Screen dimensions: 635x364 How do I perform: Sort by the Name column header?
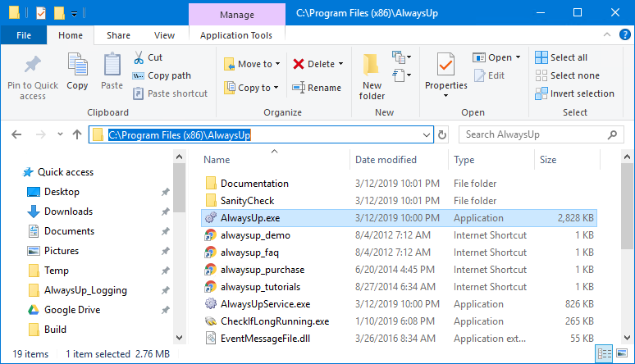pos(217,160)
